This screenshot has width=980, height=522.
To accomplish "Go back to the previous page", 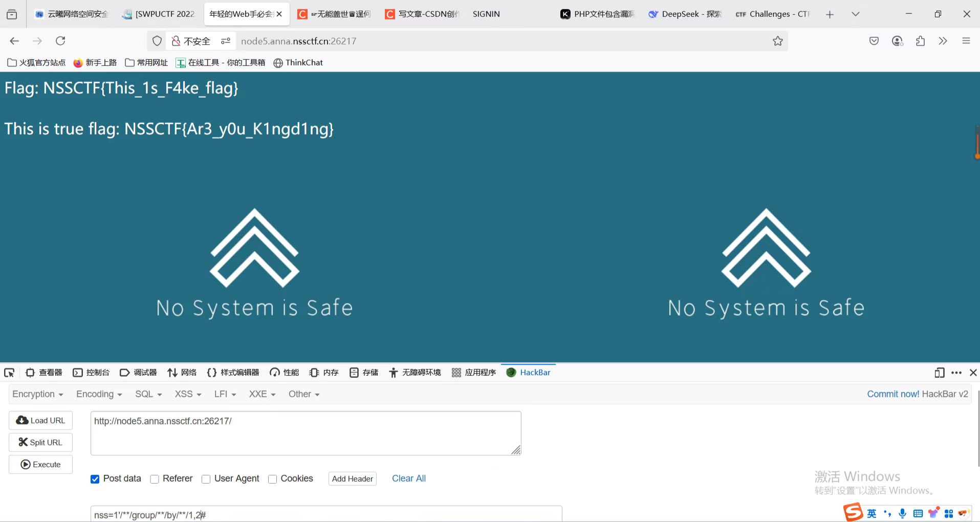I will 14,41.
